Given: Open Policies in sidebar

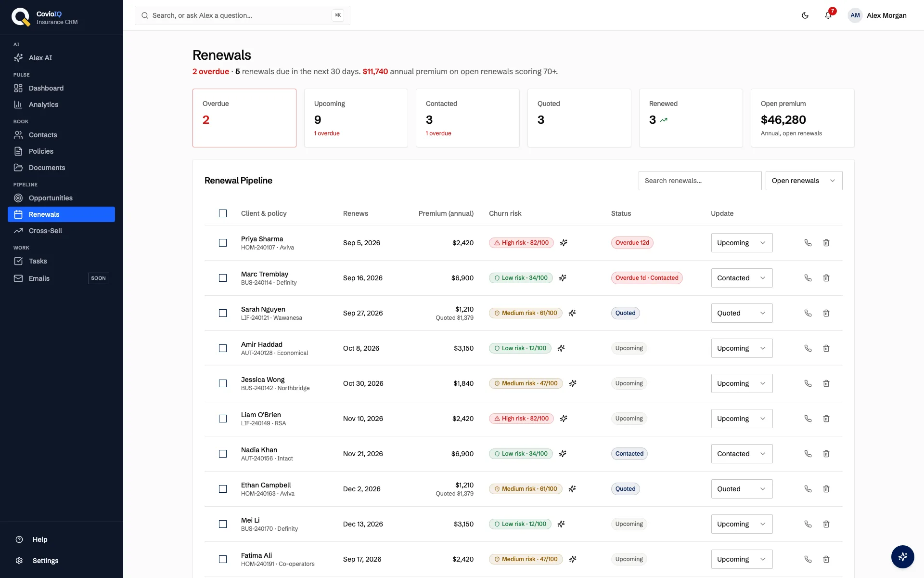Looking at the screenshot, I should click(61, 151).
